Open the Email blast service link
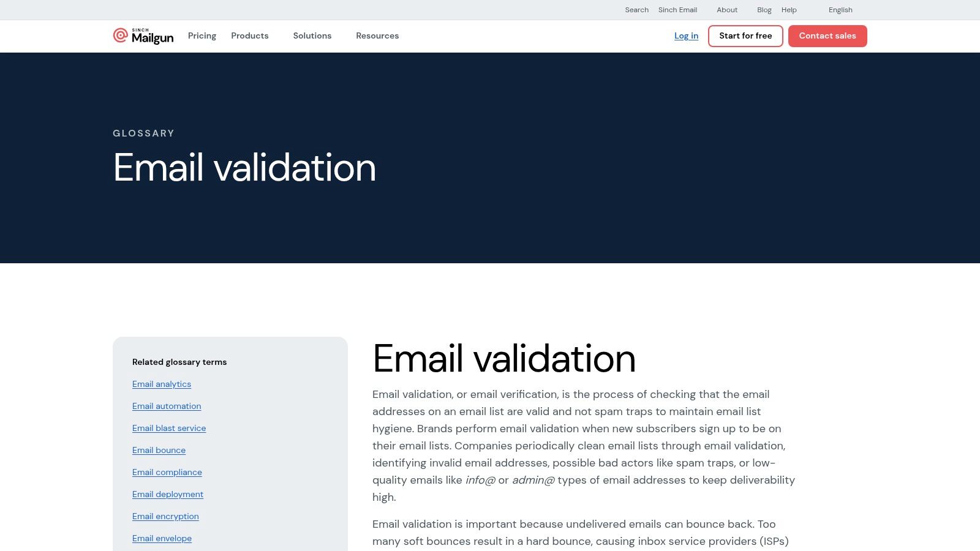This screenshot has height=551, width=980. tap(169, 429)
